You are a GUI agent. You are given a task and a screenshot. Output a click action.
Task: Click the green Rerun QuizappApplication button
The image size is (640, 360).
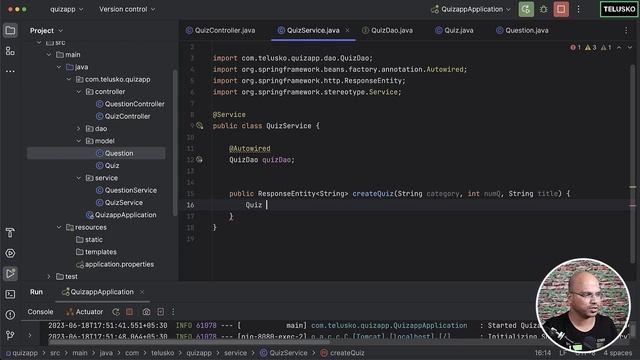526,9
